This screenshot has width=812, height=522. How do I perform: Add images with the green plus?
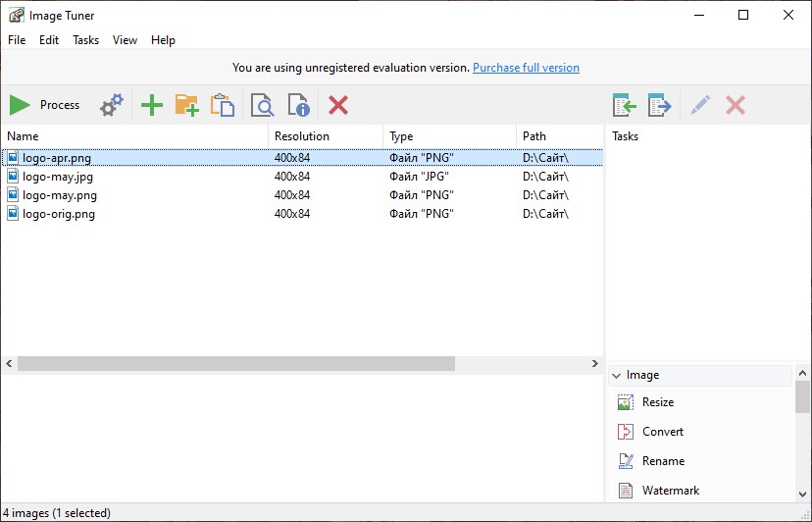click(x=151, y=105)
